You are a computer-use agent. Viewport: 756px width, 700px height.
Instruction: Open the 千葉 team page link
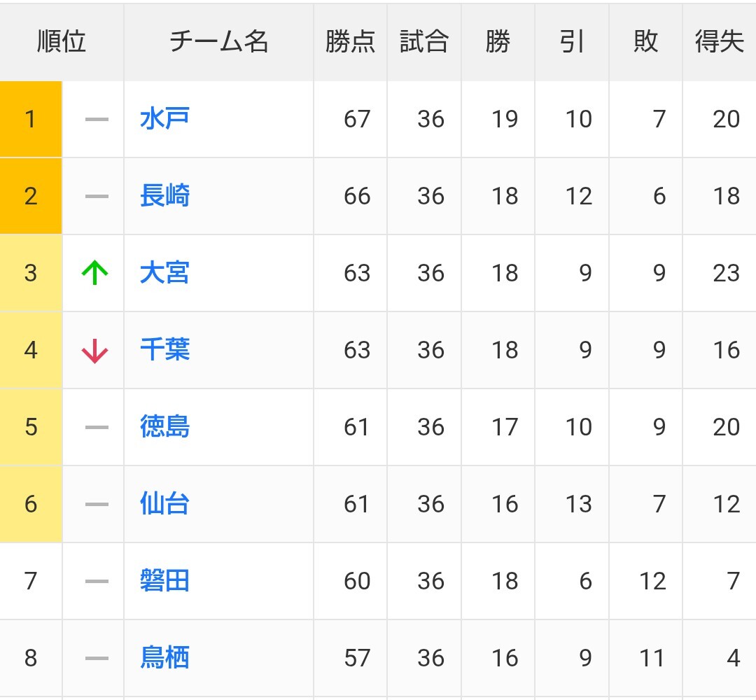pyautogui.click(x=164, y=350)
